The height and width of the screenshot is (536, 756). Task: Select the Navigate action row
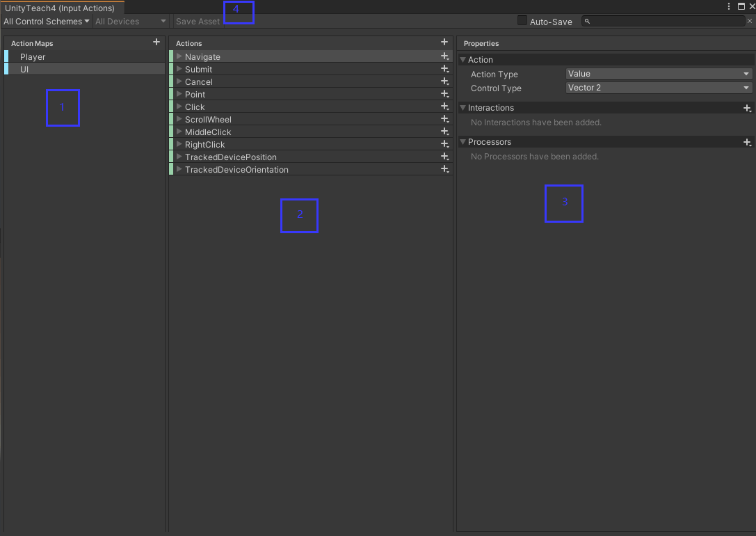(310, 56)
